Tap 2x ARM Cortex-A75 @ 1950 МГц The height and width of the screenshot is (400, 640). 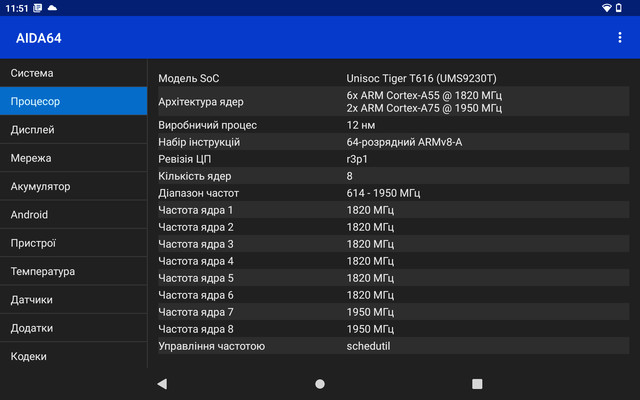pyautogui.click(x=424, y=108)
